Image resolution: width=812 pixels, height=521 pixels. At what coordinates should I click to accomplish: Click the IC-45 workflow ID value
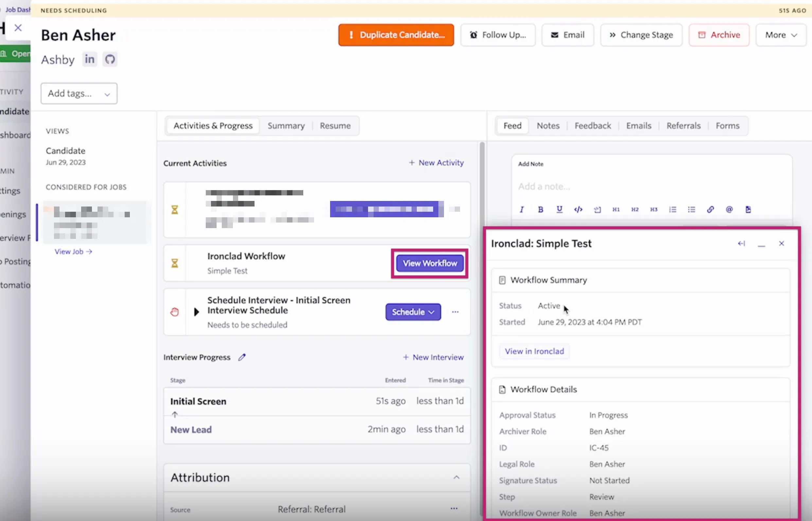(599, 448)
